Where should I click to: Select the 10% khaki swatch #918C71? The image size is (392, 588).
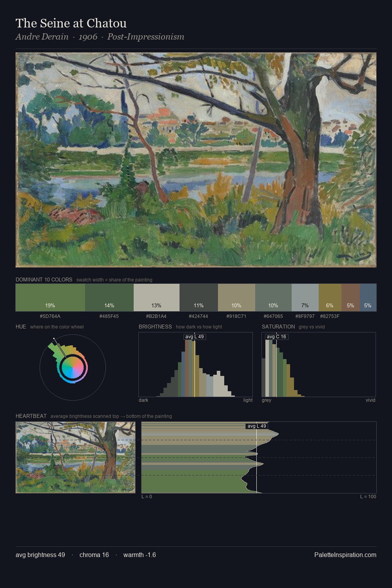coord(236,298)
